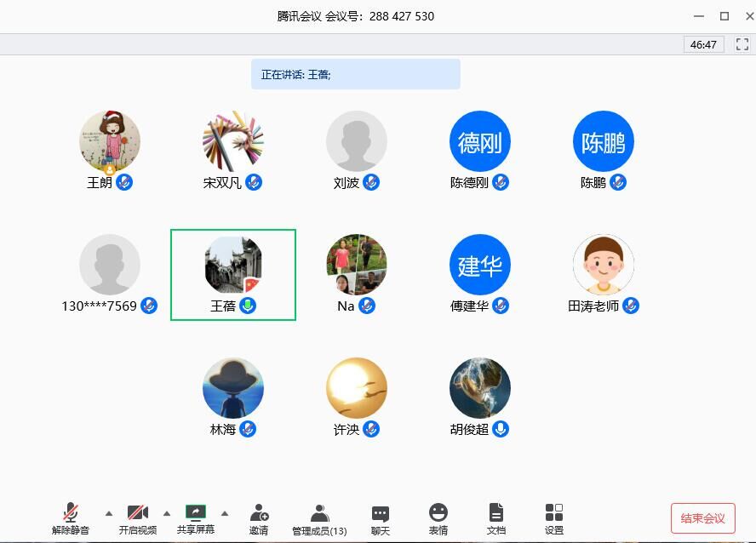Open the Invite (邀请) icon
The height and width of the screenshot is (543, 756).
click(259, 517)
